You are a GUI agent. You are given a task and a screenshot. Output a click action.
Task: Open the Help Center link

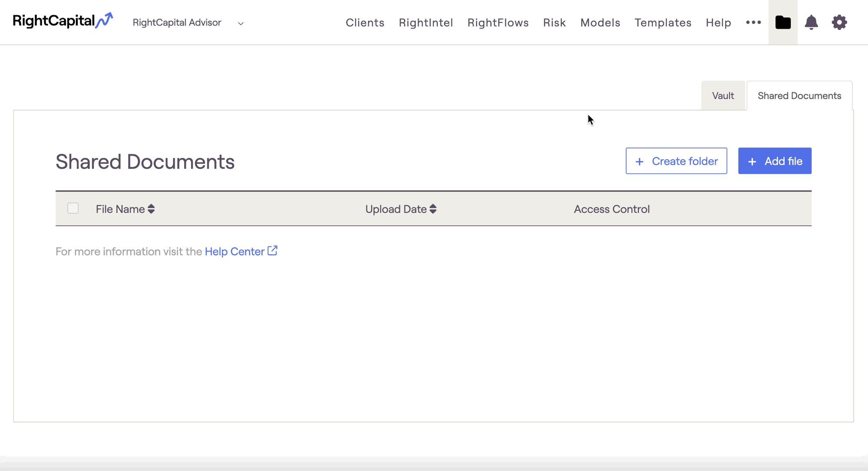coord(234,252)
